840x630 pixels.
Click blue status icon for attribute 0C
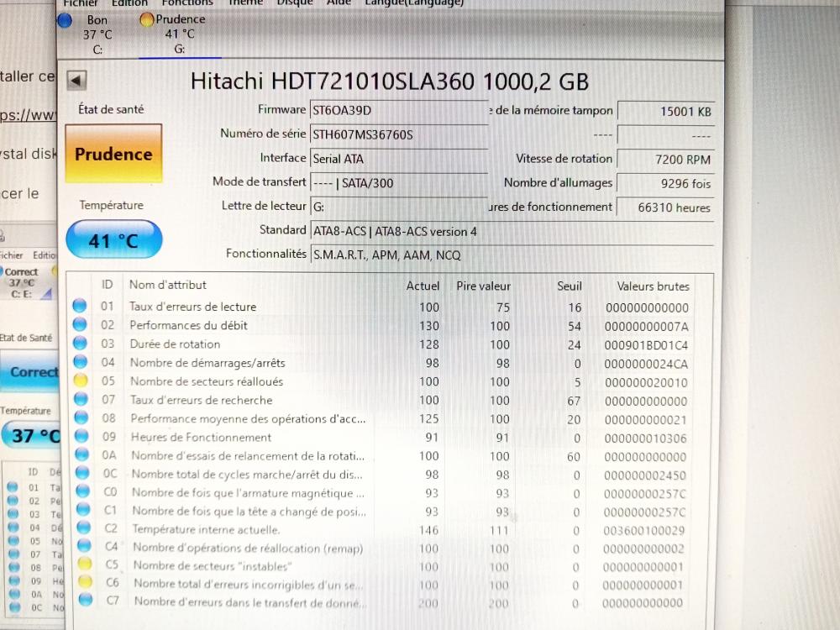[x=82, y=473]
